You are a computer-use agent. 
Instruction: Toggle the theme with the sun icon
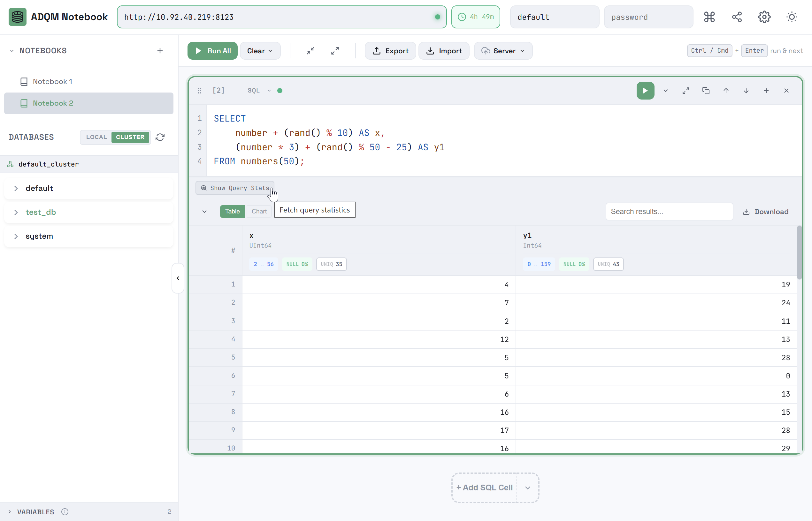click(x=792, y=17)
